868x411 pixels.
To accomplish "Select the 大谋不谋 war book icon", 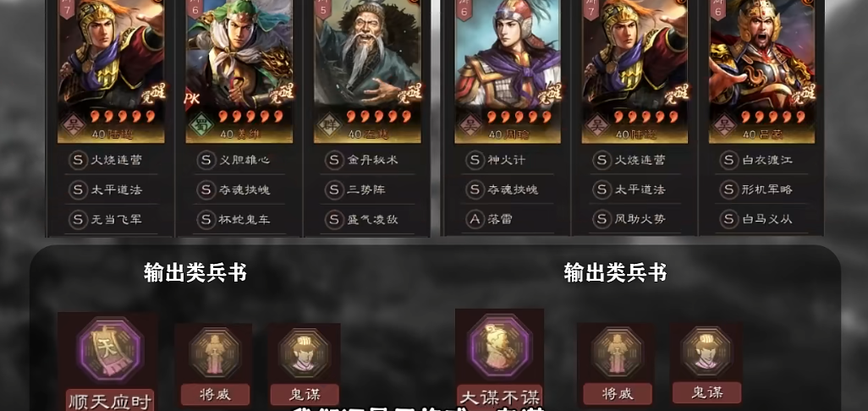I will pos(499,348).
